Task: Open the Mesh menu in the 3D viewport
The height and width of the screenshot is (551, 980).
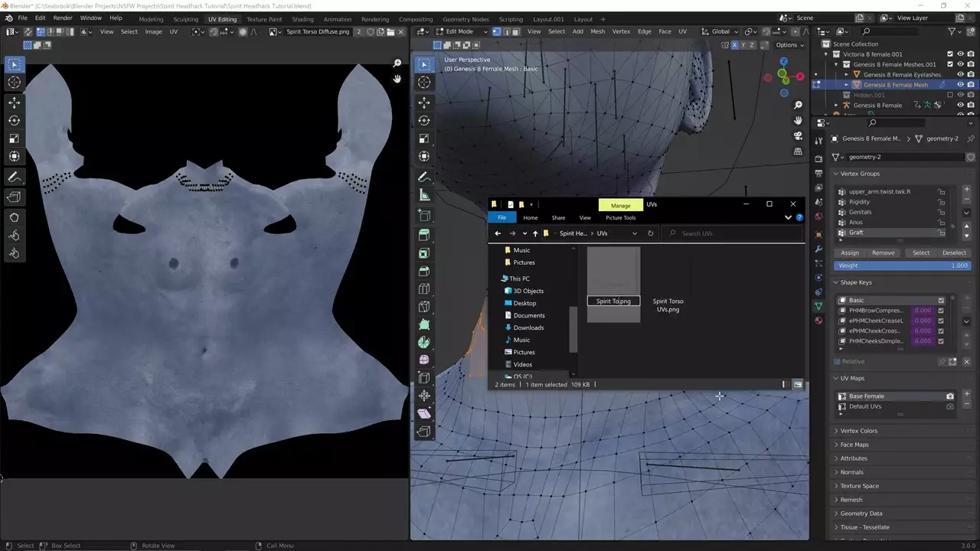Action: (597, 31)
